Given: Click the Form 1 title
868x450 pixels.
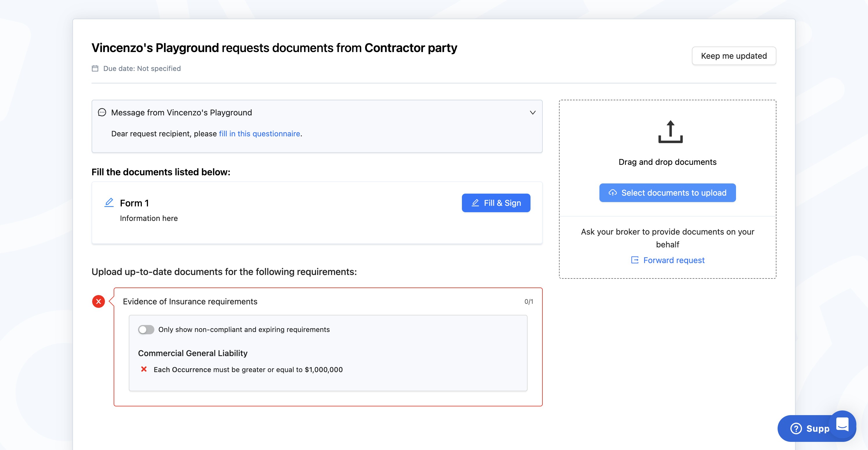Looking at the screenshot, I should [134, 203].
